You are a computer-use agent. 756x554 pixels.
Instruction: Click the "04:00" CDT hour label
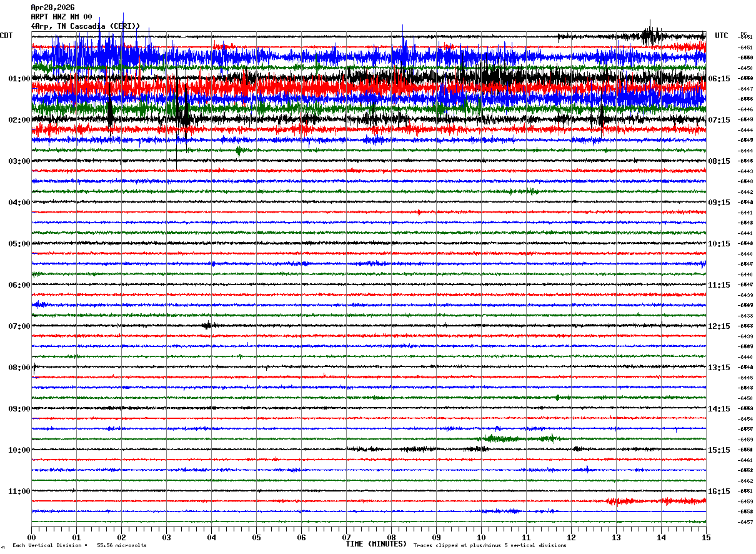(x=19, y=203)
